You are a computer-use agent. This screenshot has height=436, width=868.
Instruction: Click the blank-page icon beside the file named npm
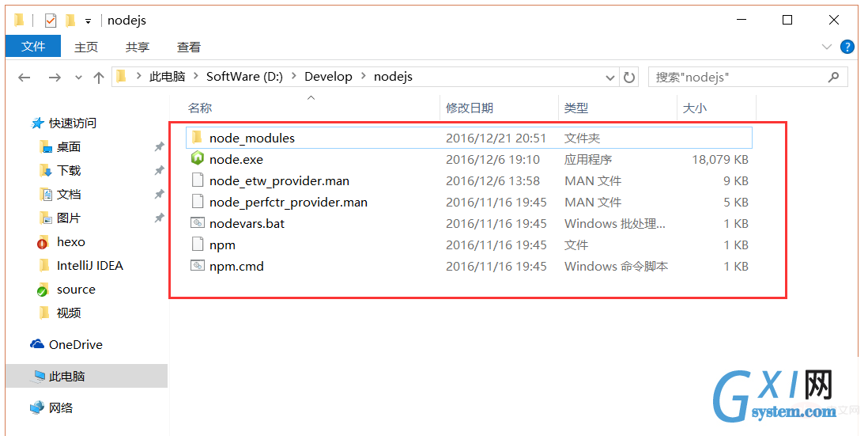click(x=198, y=245)
